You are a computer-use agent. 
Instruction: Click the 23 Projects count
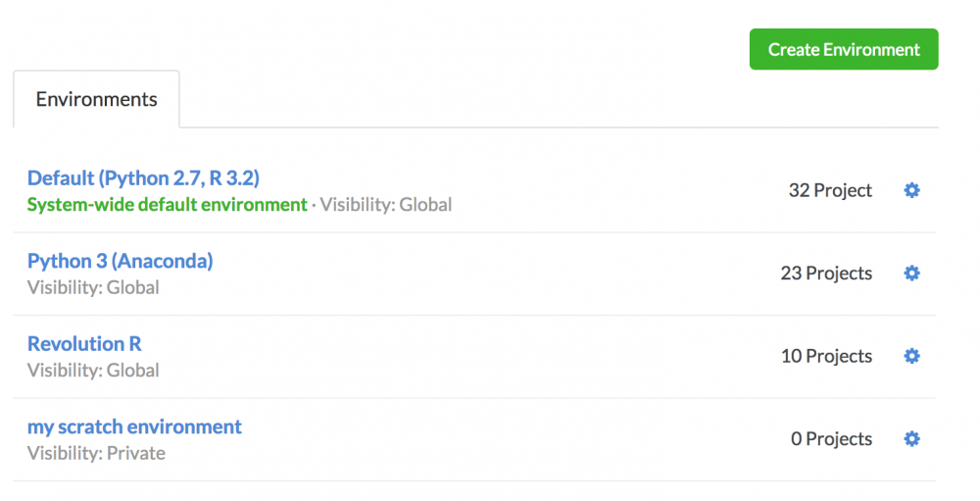pos(825,274)
